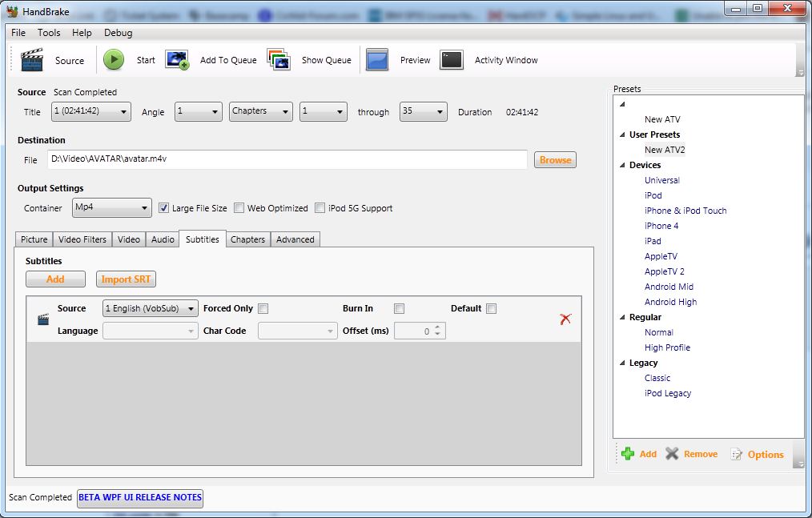Select the Classic legacy preset
Screen dimensions: 812x518
point(657,378)
